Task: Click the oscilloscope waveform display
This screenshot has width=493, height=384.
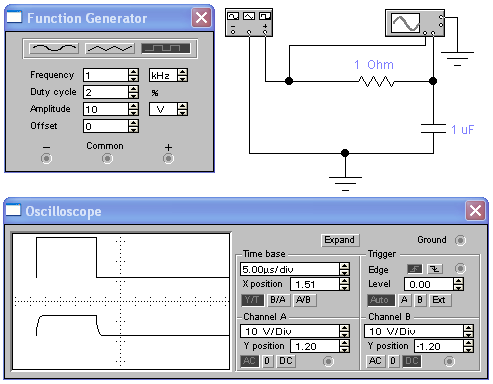Action: pyautogui.click(x=121, y=301)
